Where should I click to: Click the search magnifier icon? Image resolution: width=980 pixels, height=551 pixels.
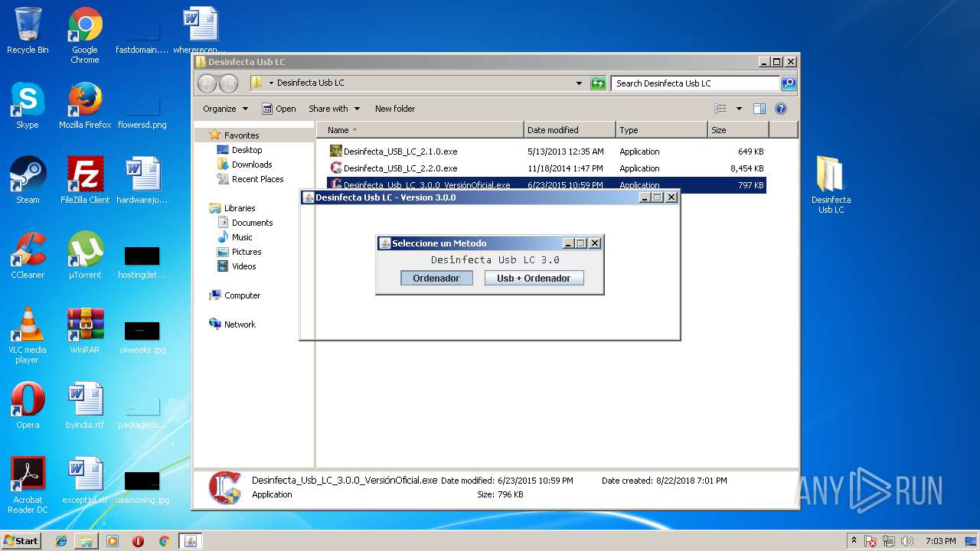789,83
